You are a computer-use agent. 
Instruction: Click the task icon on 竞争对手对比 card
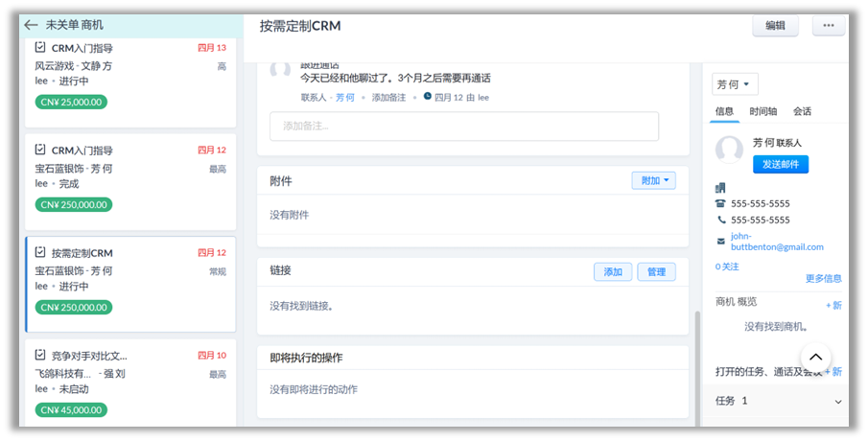tap(40, 356)
